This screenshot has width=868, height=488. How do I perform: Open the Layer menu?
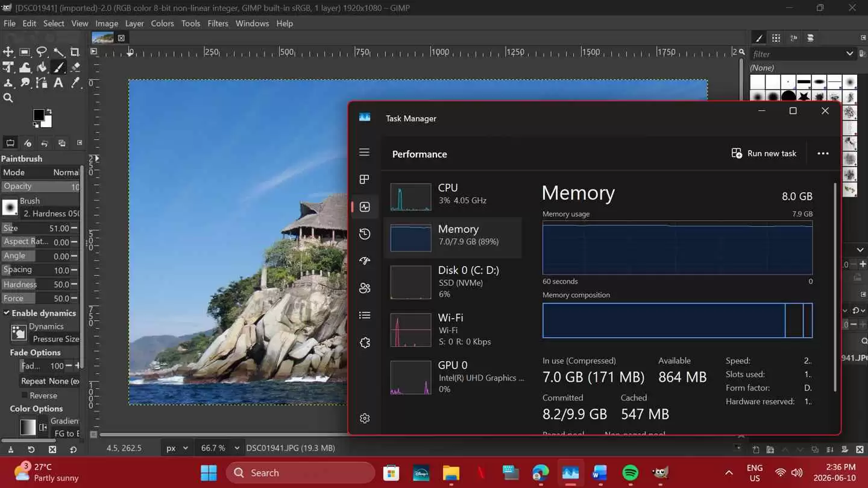(x=134, y=24)
